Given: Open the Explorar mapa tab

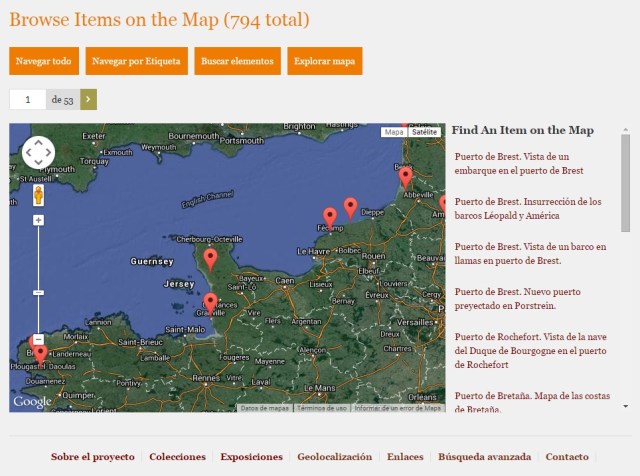Looking at the screenshot, I should 324,61.
